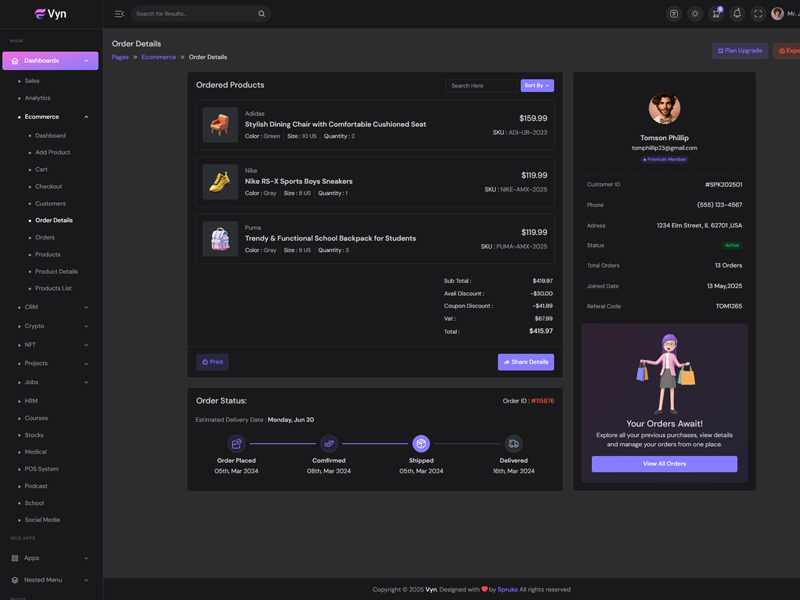This screenshot has height=600, width=800.
Task: Click the Ecommerce breadcrumb link
Action: (158, 57)
